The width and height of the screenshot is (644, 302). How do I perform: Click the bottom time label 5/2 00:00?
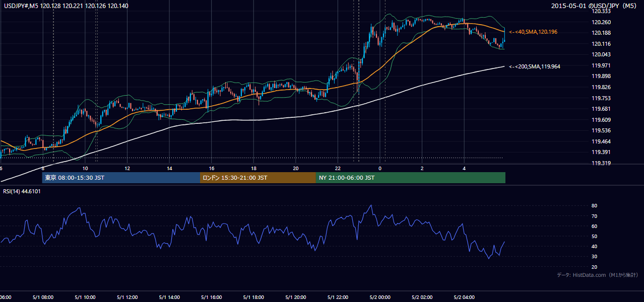pos(380,297)
